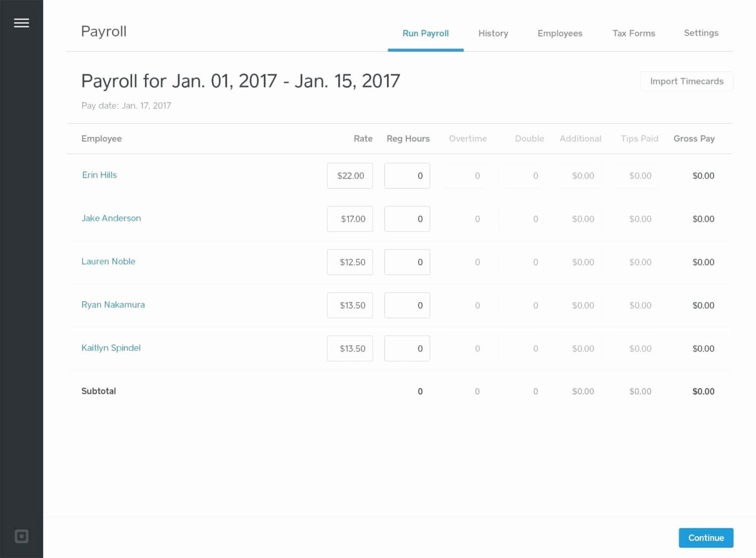Open the hamburger menu in sidebar
This screenshot has width=756, height=558.
(x=21, y=23)
